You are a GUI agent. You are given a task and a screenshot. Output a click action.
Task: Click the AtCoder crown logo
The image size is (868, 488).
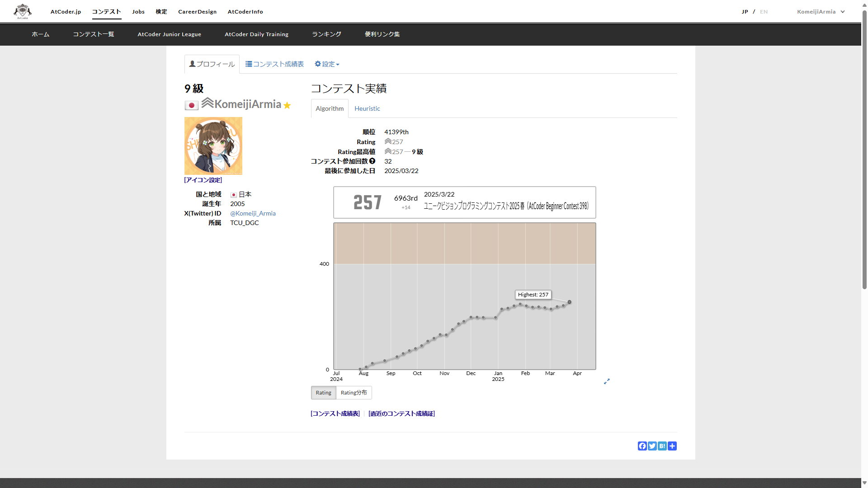pyautogui.click(x=22, y=11)
